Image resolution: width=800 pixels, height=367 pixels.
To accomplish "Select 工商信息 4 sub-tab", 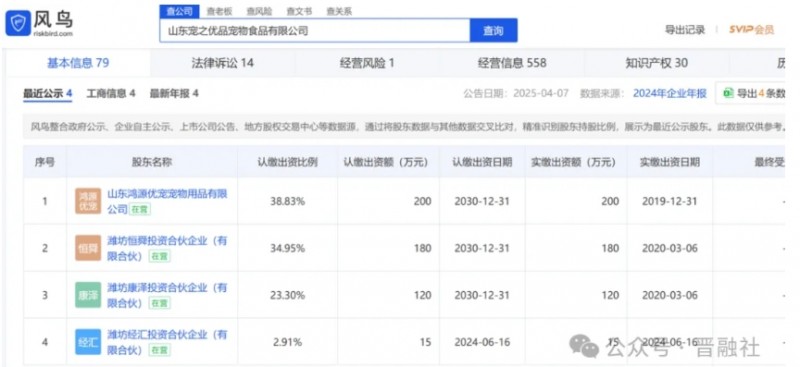I will (111, 94).
